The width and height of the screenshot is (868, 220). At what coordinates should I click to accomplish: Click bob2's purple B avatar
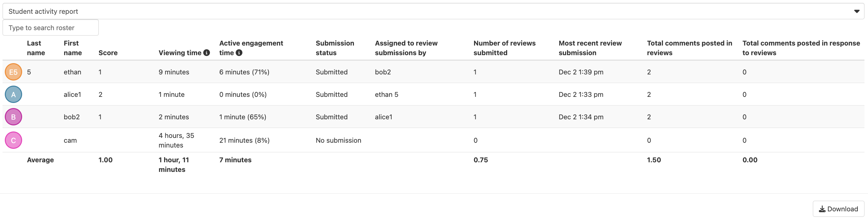coord(13,117)
